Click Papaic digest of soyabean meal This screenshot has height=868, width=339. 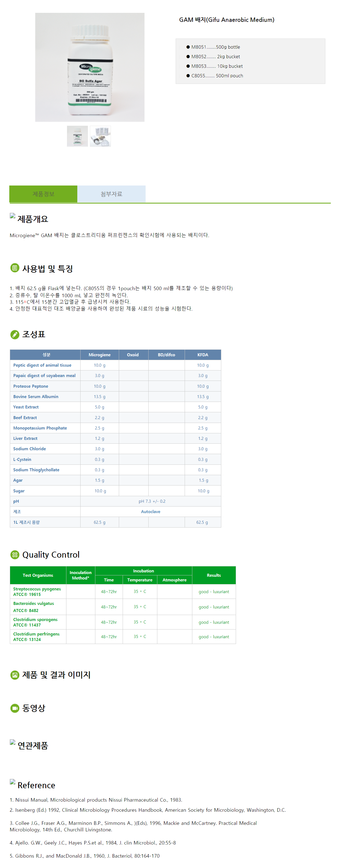(x=44, y=376)
